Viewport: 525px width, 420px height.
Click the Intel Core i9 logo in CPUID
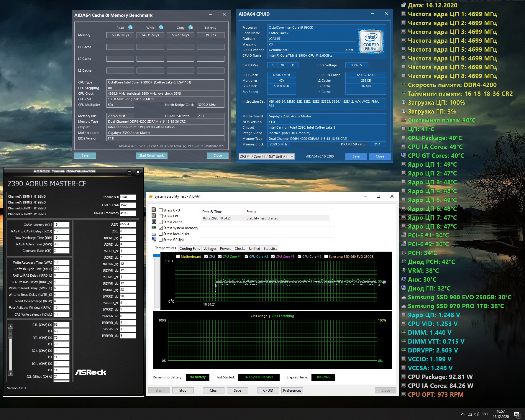(371, 42)
